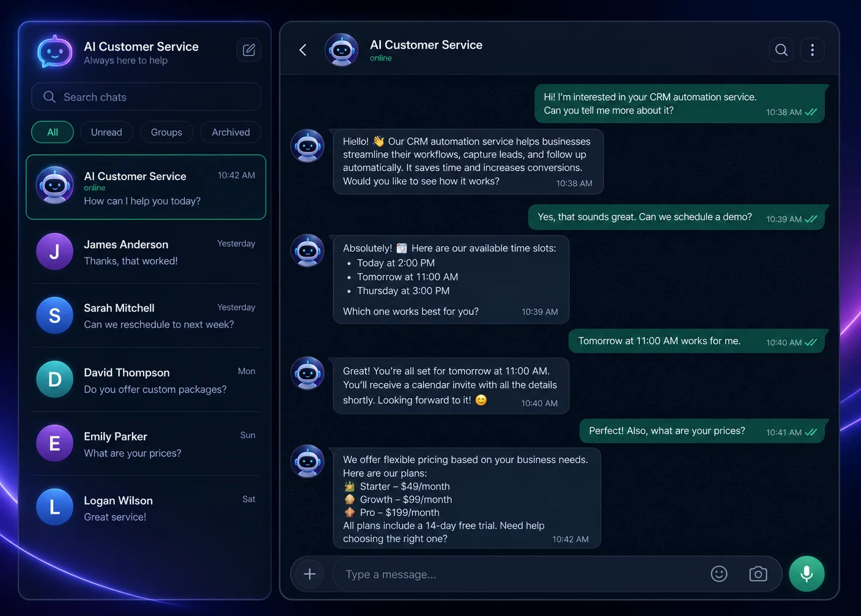Go back with the left chevron arrow
This screenshot has height=616, width=861.
click(x=303, y=50)
